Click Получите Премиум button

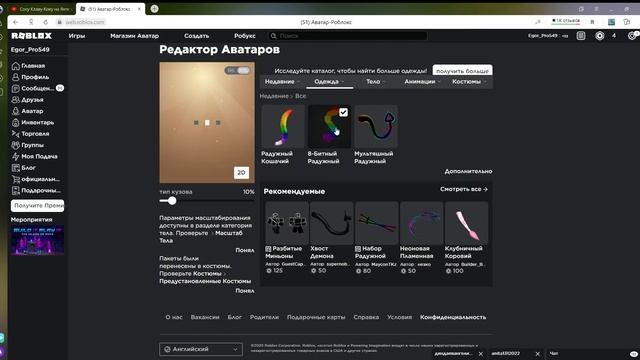click(x=38, y=206)
